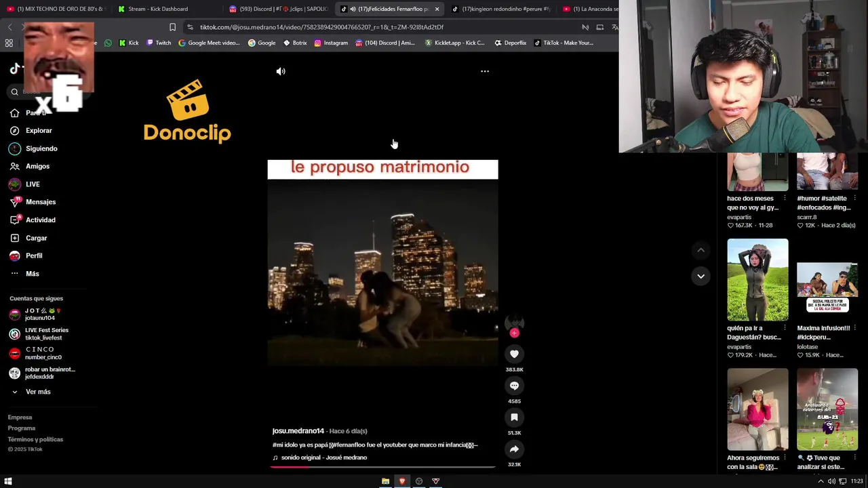Open options for '#humor #satelite' video

pyautogui.click(x=854, y=199)
